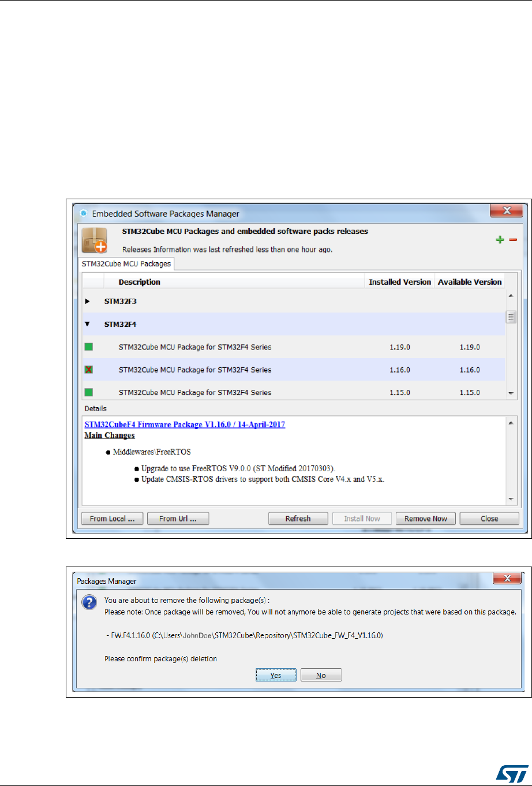The width and height of the screenshot is (532, 786).
Task: Click the Embedded Software Packages Manager title icon
Action: click(x=83, y=214)
